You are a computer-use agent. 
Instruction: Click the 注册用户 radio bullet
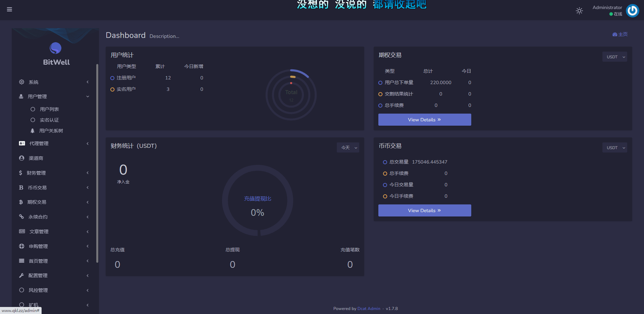pos(112,78)
